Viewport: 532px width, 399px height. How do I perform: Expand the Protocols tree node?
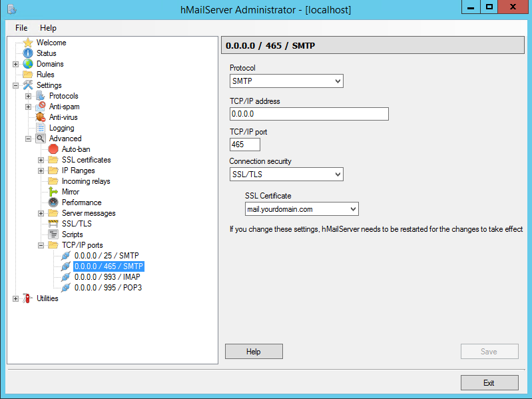[x=29, y=96]
